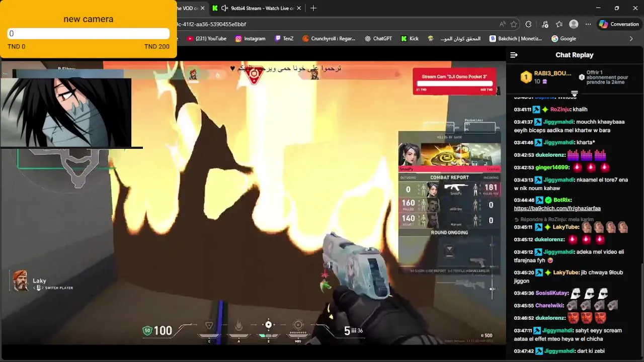644x362 pixels.
Task: Open ginger14699's chat profile
Action: (551, 167)
